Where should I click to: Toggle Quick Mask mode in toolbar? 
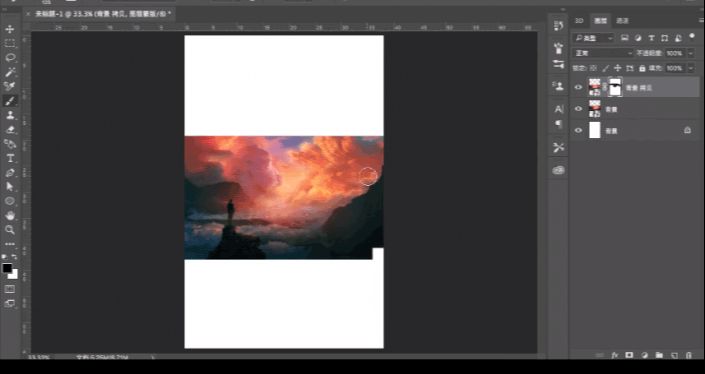point(9,289)
